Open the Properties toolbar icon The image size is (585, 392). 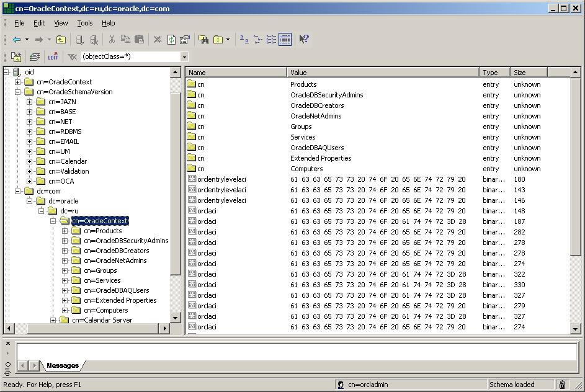point(185,39)
